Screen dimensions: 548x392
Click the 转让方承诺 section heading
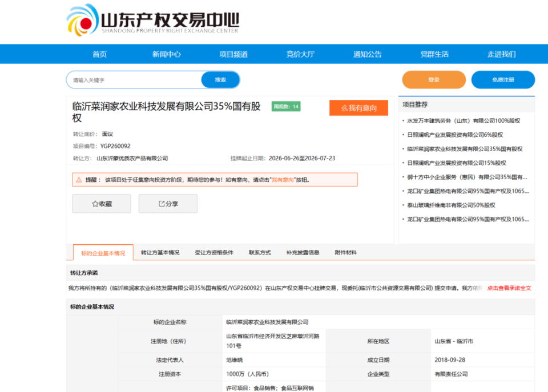pyautogui.click(x=84, y=273)
